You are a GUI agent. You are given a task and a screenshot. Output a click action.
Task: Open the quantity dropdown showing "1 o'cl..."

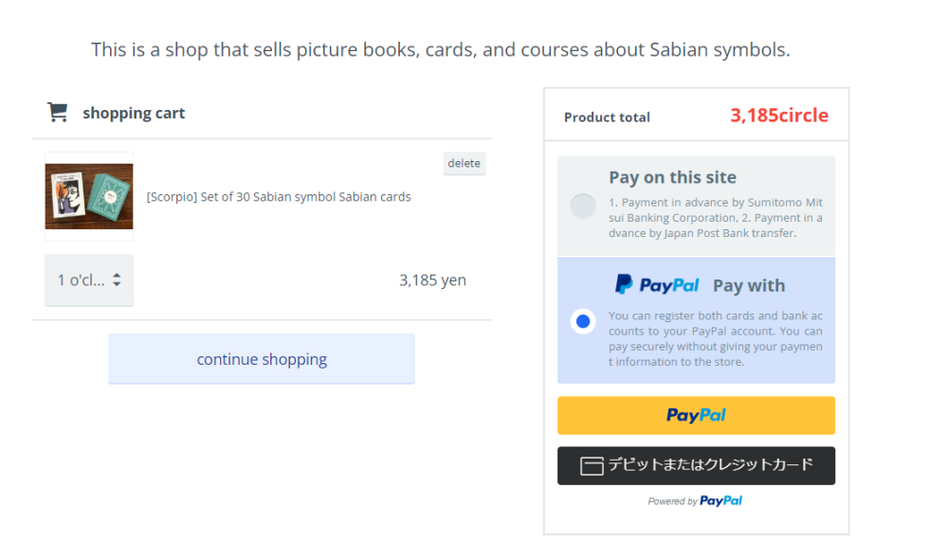88,280
